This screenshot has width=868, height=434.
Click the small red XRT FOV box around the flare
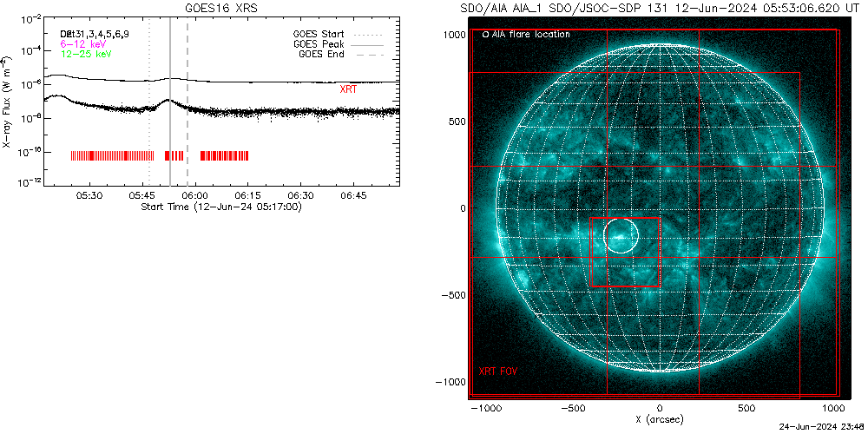click(x=626, y=252)
